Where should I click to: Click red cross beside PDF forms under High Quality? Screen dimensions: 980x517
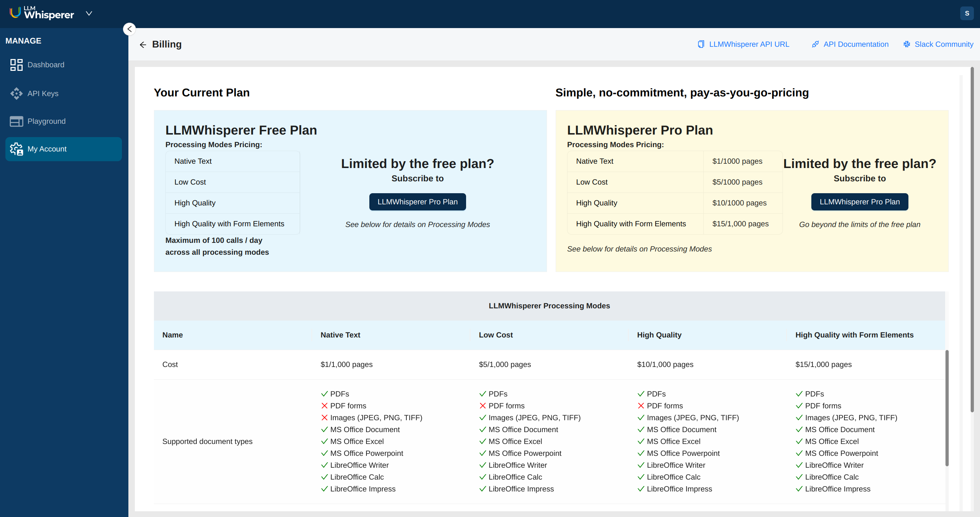point(641,406)
